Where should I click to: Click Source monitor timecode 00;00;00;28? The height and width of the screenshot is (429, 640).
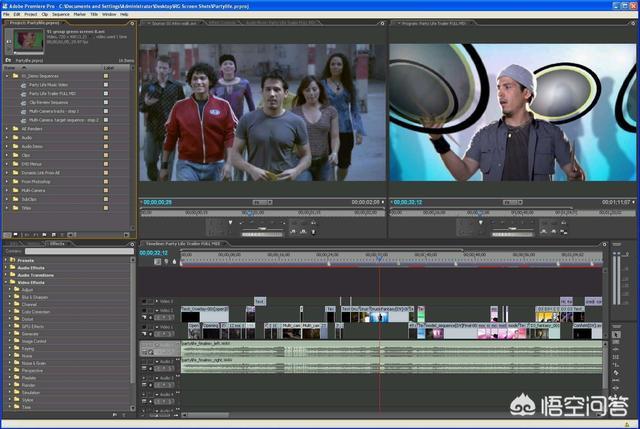pos(158,202)
